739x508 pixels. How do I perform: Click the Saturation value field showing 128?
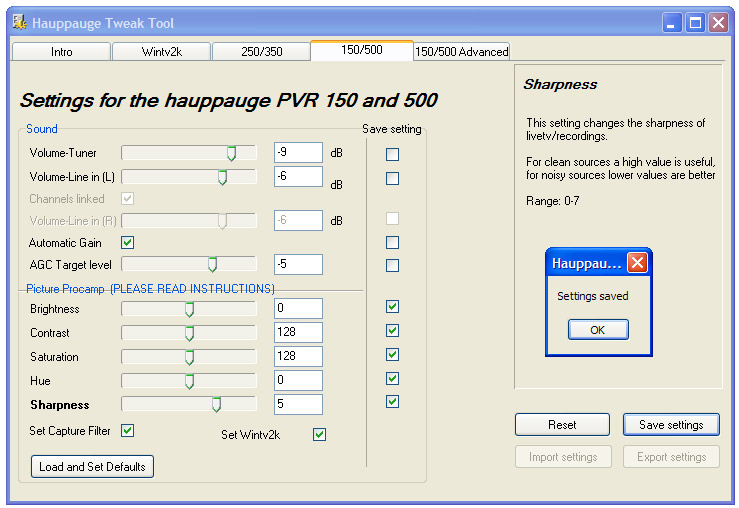298,356
